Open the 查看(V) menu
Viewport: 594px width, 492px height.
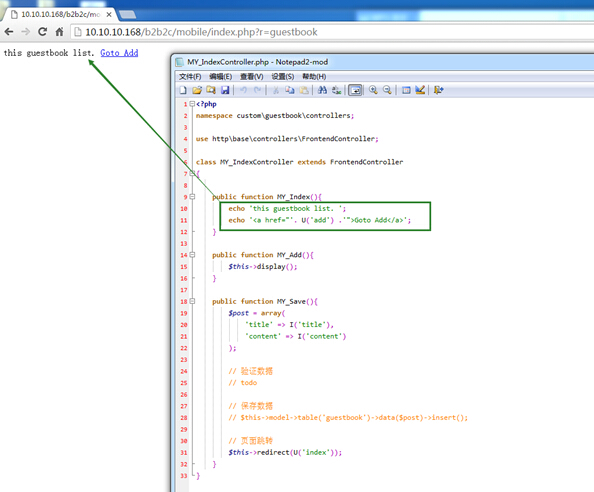[252, 77]
